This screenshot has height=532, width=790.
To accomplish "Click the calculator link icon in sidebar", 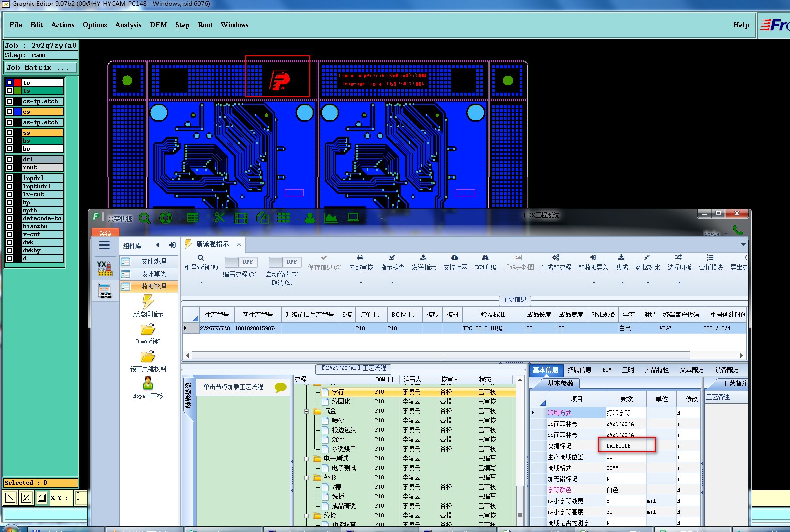I will click(x=105, y=290).
